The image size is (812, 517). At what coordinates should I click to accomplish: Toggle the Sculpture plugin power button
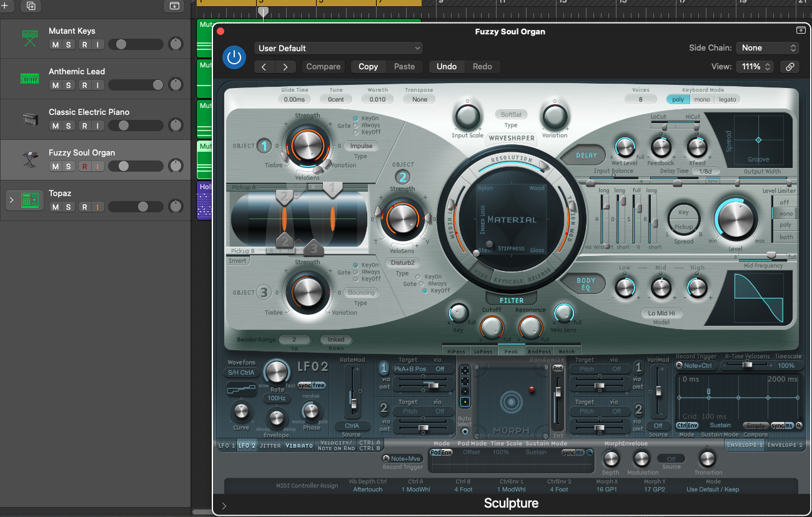click(234, 57)
